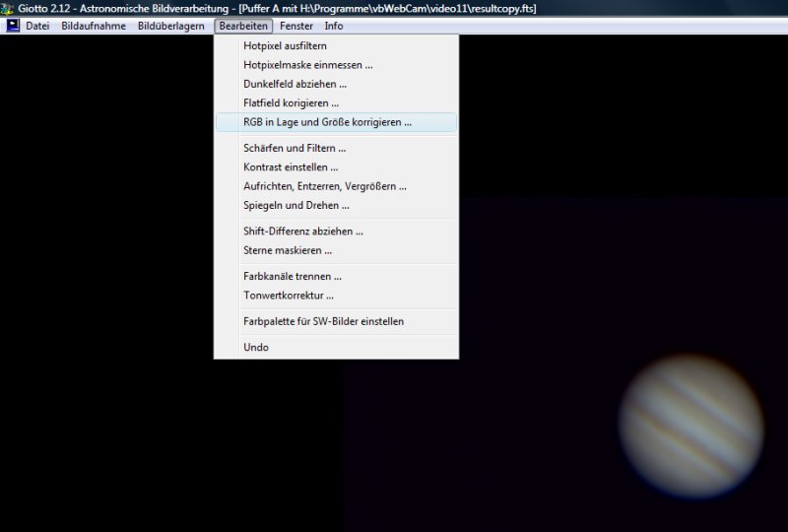Choose Hotpixel ausfiltern
This screenshot has width=788, height=532.
336,45
